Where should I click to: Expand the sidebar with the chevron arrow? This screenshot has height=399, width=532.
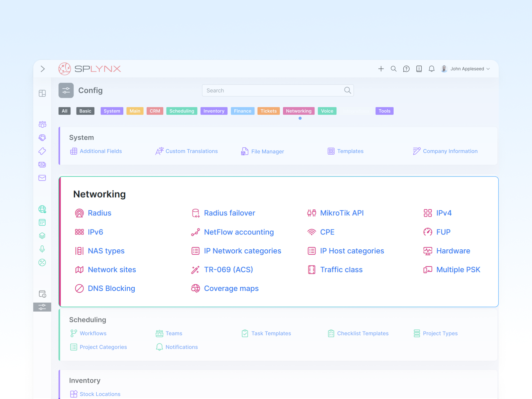43,69
